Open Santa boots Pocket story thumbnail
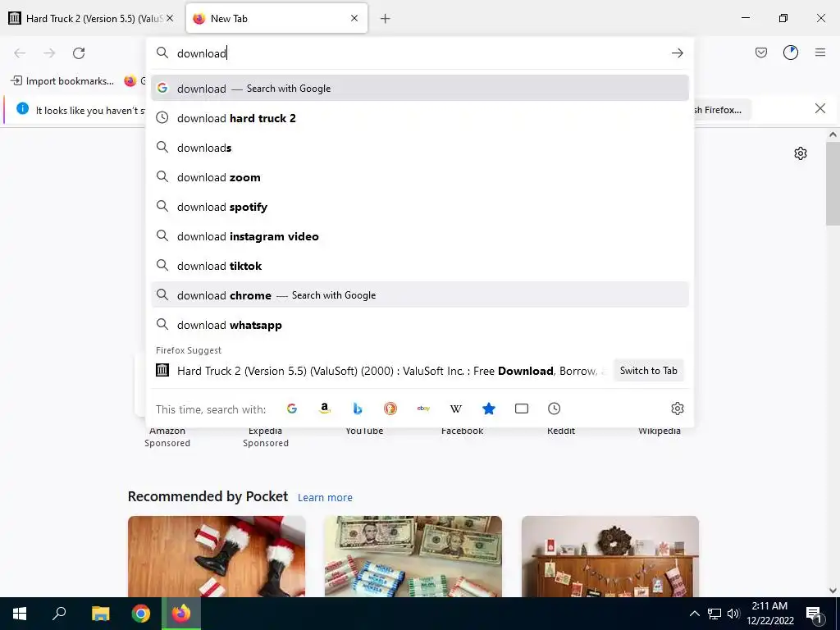Viewport: 840px width, 630px height. (217, 556)
